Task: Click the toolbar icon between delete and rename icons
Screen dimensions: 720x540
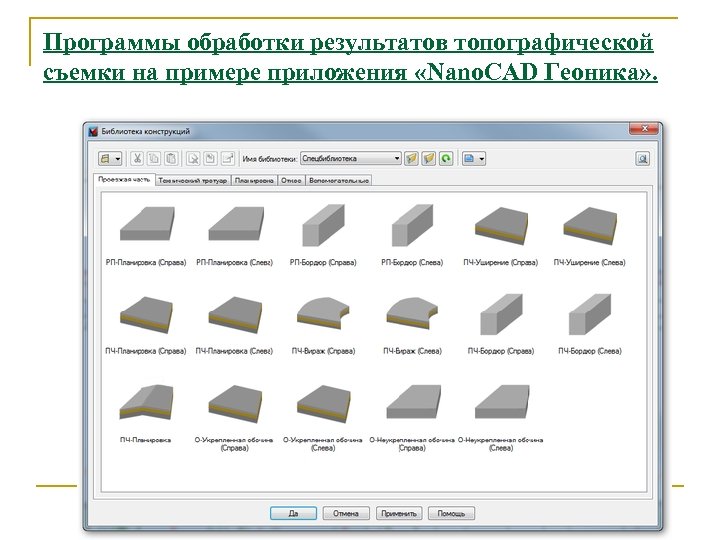Action: [210, 159]
